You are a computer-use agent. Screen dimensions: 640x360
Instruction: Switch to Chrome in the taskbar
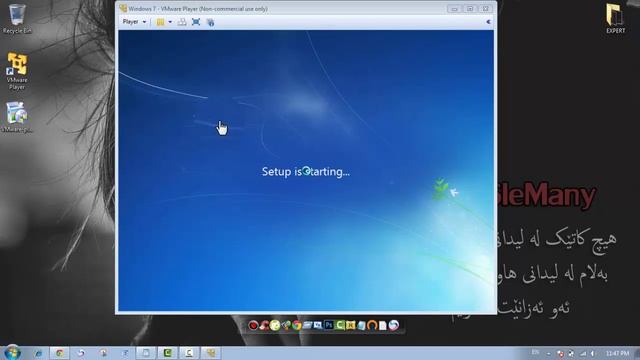pos(60,353)
